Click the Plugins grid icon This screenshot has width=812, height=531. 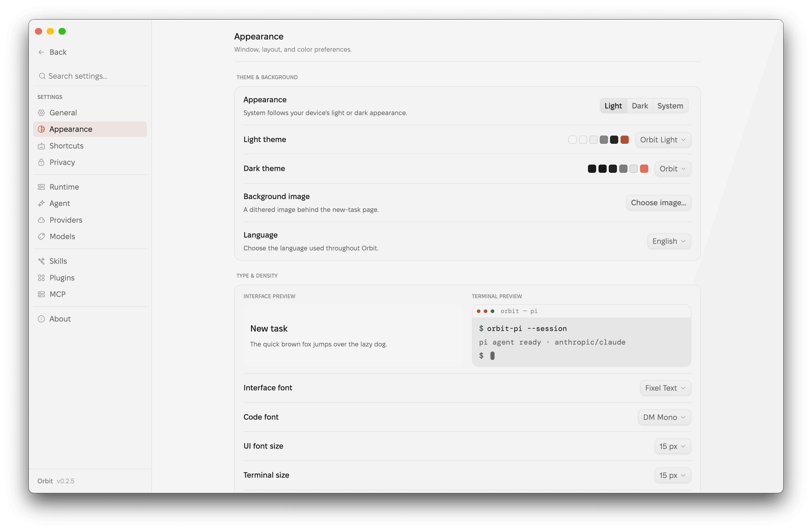(x=41, y=278)
